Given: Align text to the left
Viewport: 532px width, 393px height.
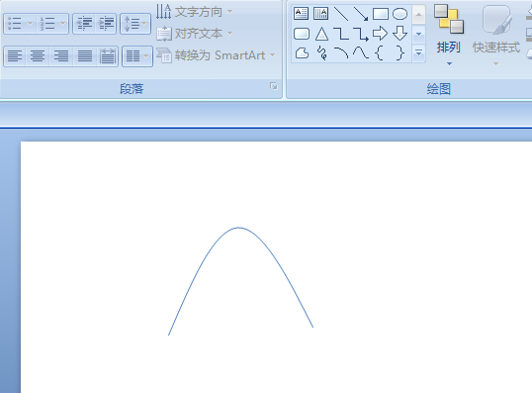Looking at the screenshot, I should (15, 56).
